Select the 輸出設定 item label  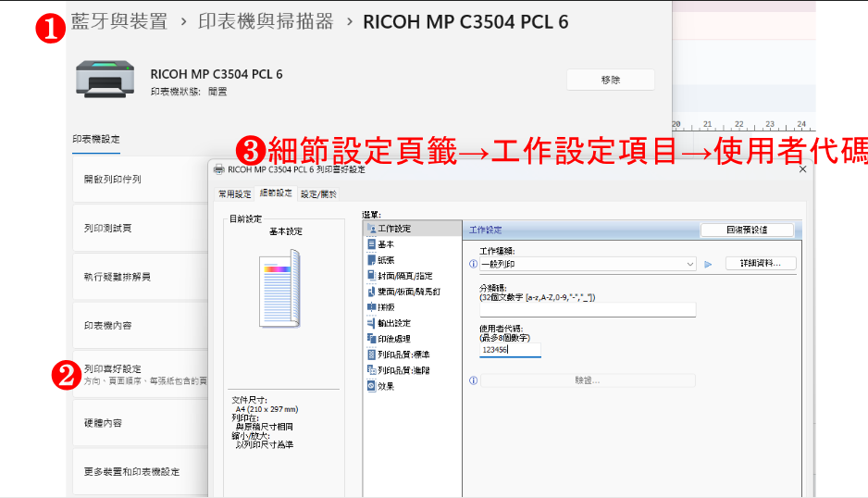(x=394, y=323)
